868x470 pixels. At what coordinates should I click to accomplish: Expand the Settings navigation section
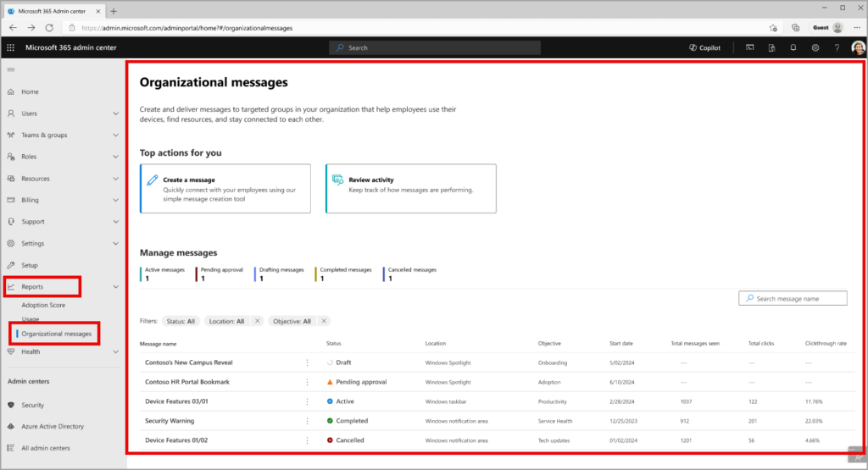coord(115,243)
